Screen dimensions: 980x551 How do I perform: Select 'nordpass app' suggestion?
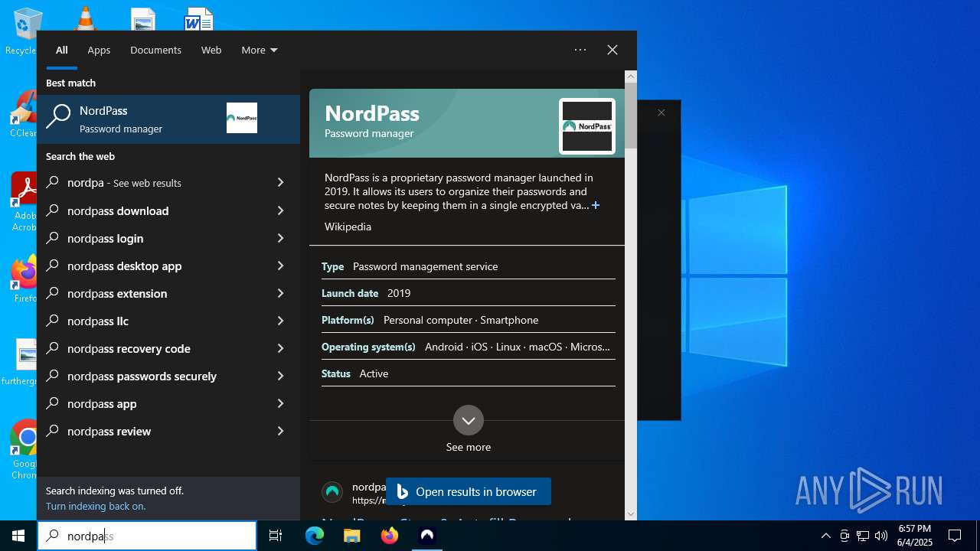pyautogui.click(x=153, y=403)
